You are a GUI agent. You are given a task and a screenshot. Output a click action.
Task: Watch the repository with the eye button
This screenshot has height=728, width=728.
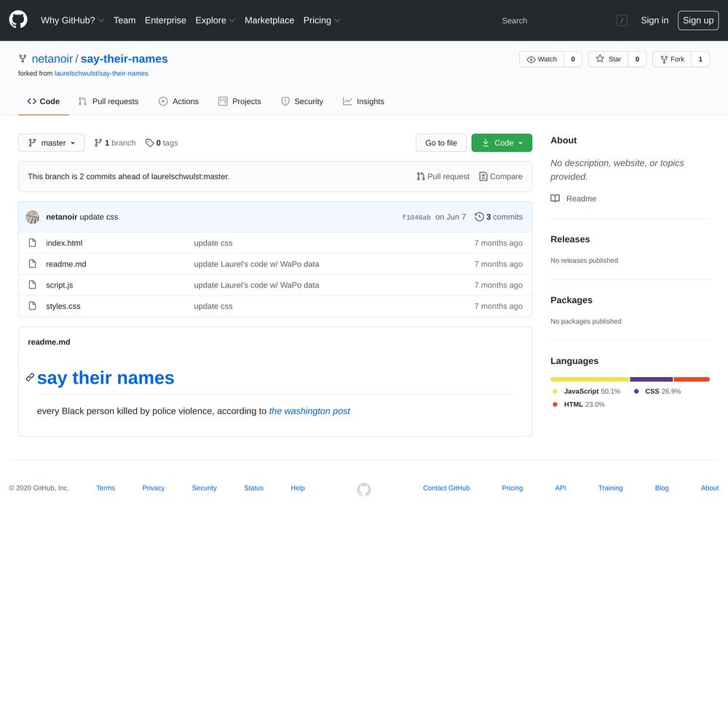542,60
